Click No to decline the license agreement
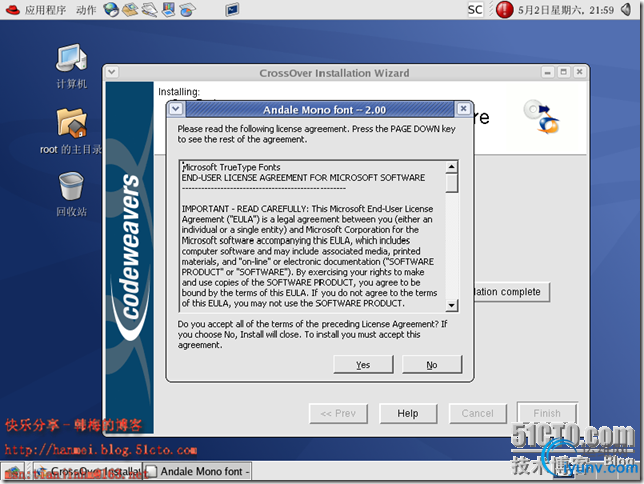Image resolution: width=644 pixels, height=484 pixels. pyautogui.click(x=432, y=365)
